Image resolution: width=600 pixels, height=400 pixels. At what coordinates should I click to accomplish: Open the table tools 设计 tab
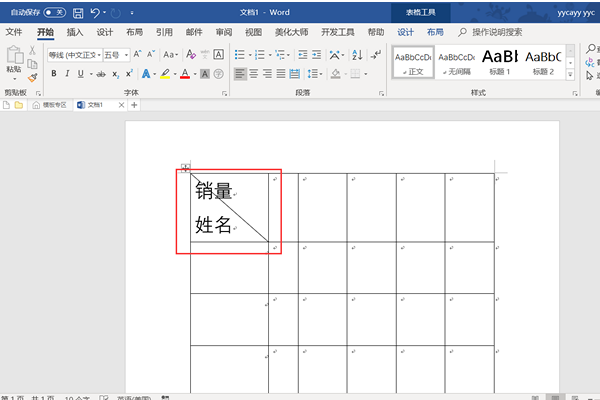tap(405, 32)
